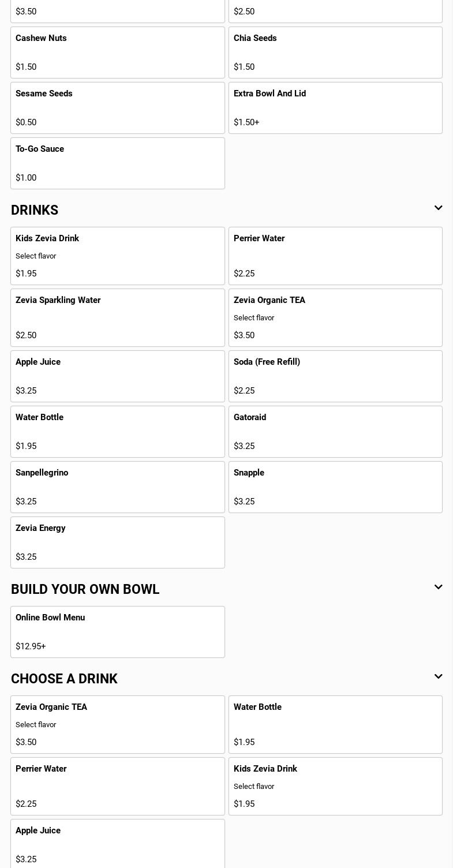The width and height of the screenshot is (453, 868).
Task: Select Soda (Free Refill) drink
Action: point(335,376)
